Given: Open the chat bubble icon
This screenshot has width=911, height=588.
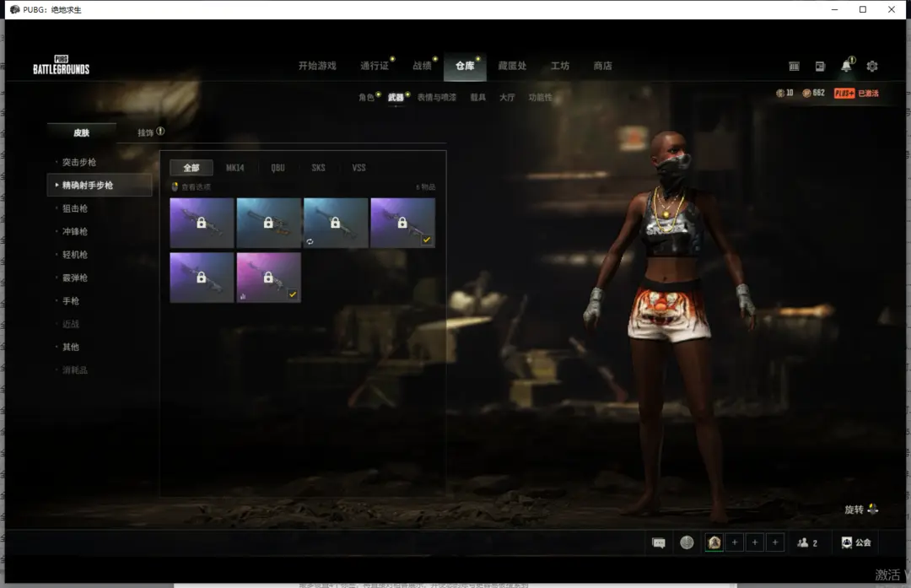Looking at the screenshot, I should (659, 542).
